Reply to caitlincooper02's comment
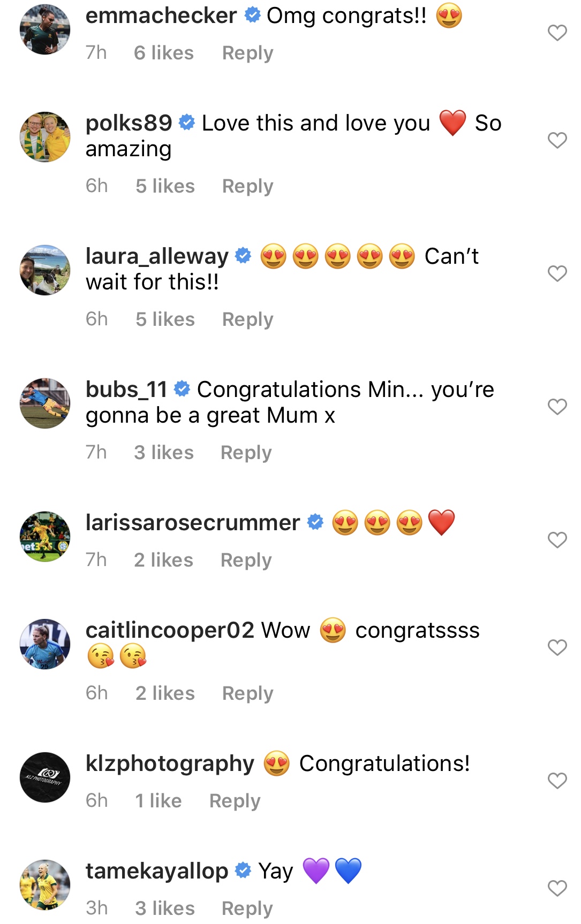 [247, 693]
